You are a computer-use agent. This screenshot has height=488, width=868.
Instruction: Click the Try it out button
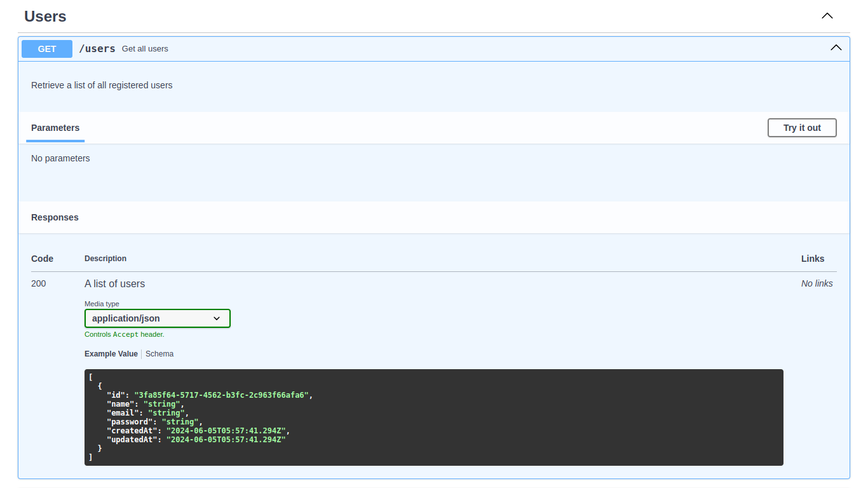coord(802,128)
